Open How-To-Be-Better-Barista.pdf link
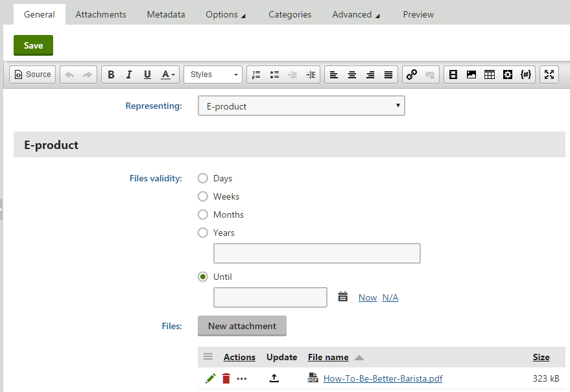Screen dimensions: 570x392 [383, 378]
